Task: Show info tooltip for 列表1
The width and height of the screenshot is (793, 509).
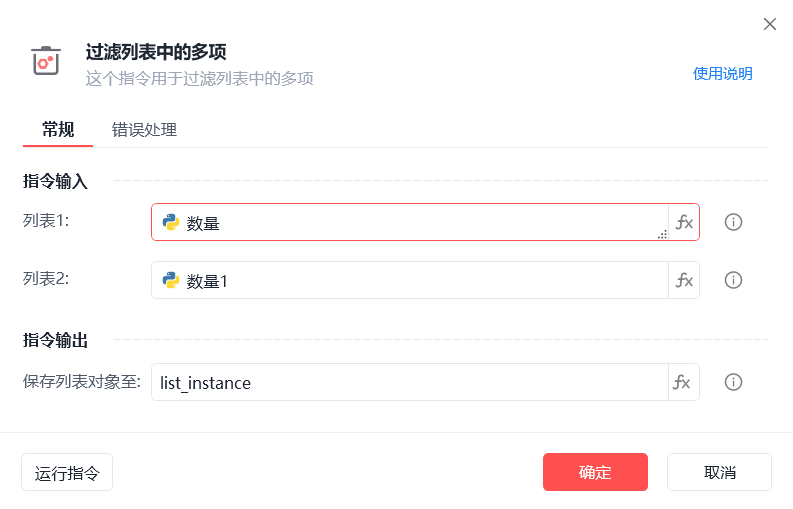Action: pyautogui.click(x=733, y=222)
